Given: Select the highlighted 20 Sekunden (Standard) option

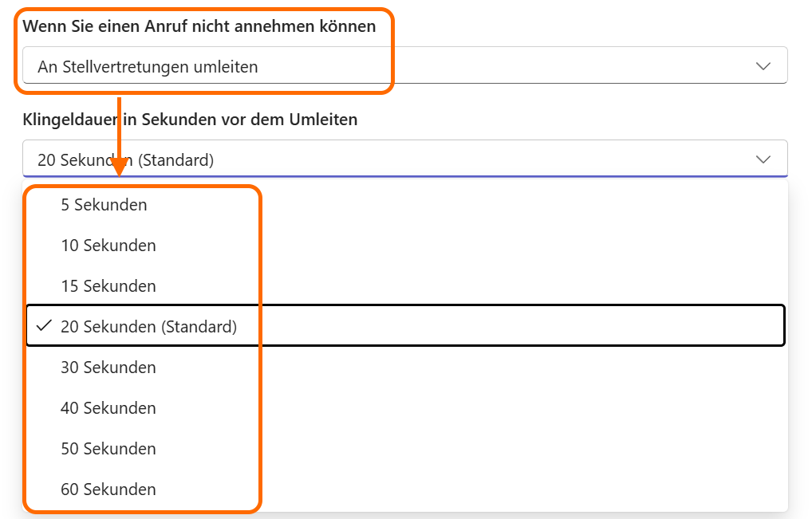Looking at the screenshot, I should 148,326.
